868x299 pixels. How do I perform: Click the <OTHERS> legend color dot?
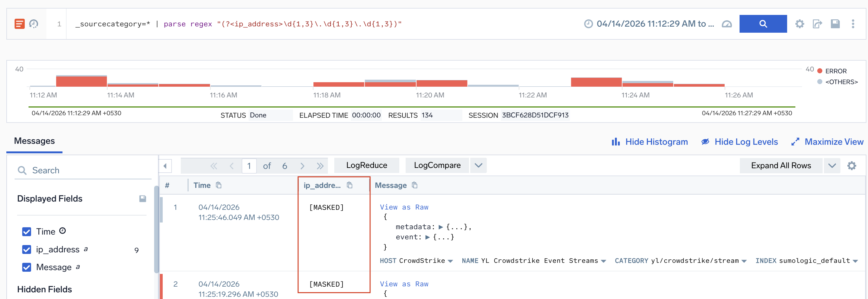[820, 82]
